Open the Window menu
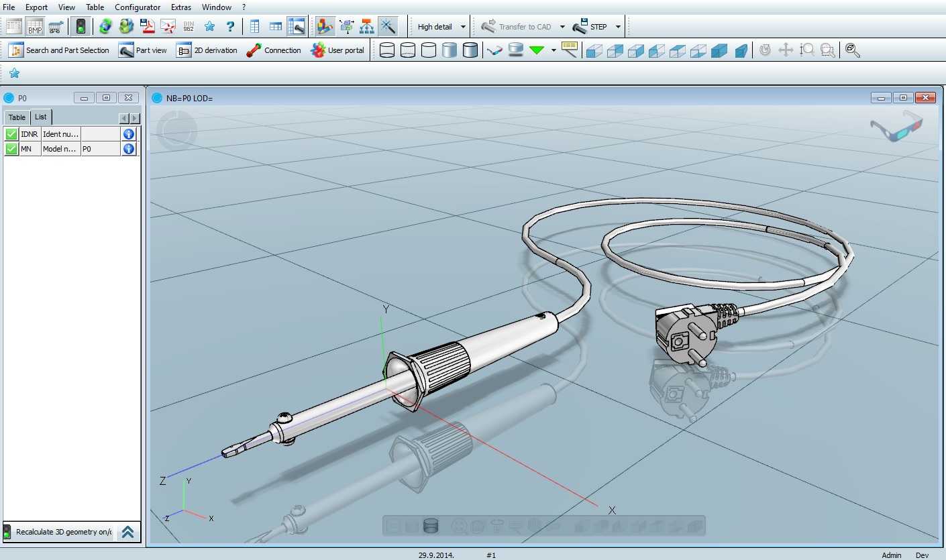The image size is (946, 560). (217, 7)
